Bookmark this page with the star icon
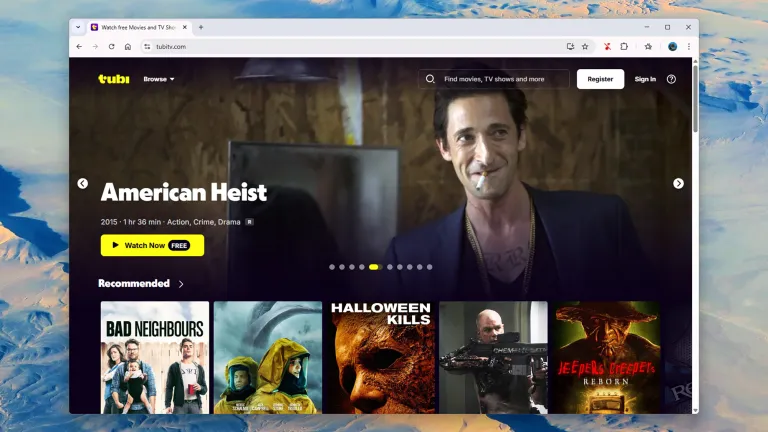Screen dimensions: 768x432 click(585, 46)
